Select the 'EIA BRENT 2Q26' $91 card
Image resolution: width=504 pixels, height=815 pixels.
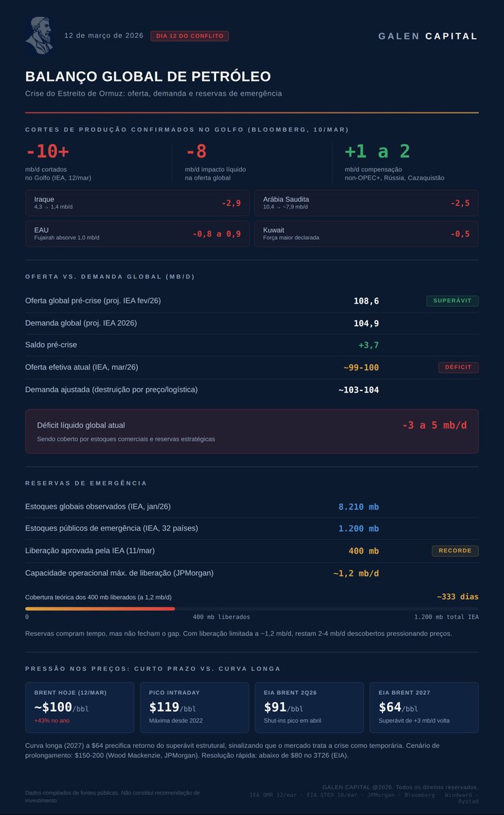[309, 708]
